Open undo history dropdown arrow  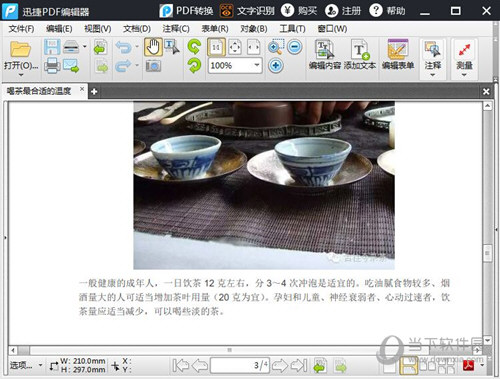tap(137, 46)
